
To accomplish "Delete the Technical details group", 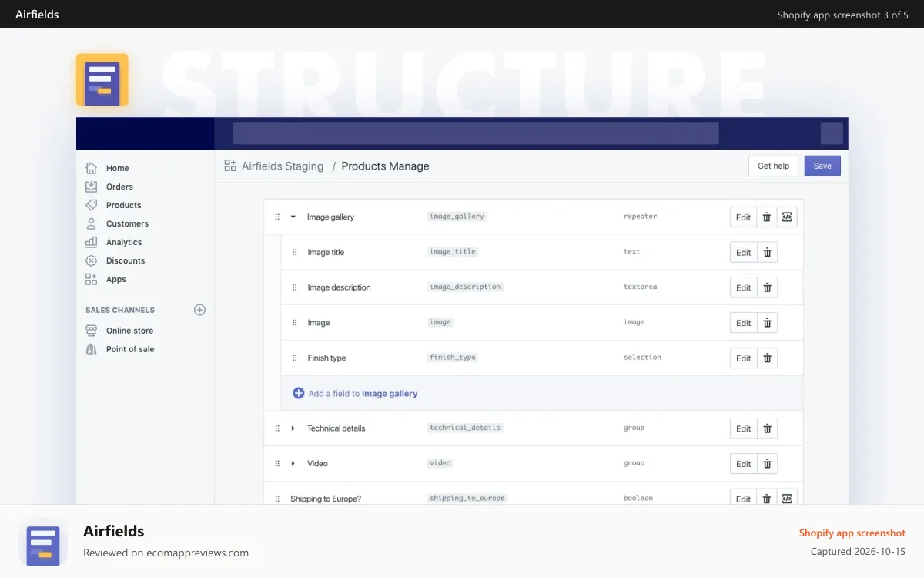I will (x=767, y=428).
